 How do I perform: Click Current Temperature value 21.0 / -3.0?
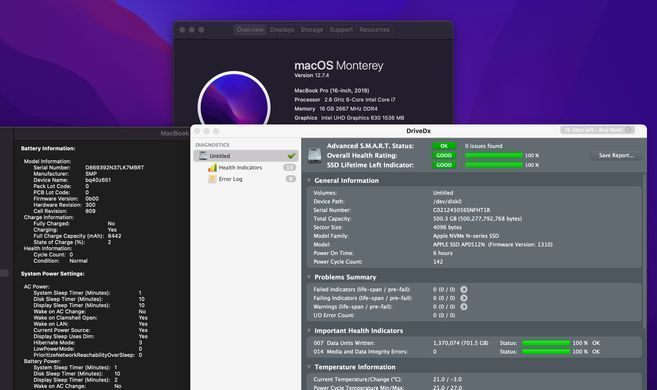(447, 379)
